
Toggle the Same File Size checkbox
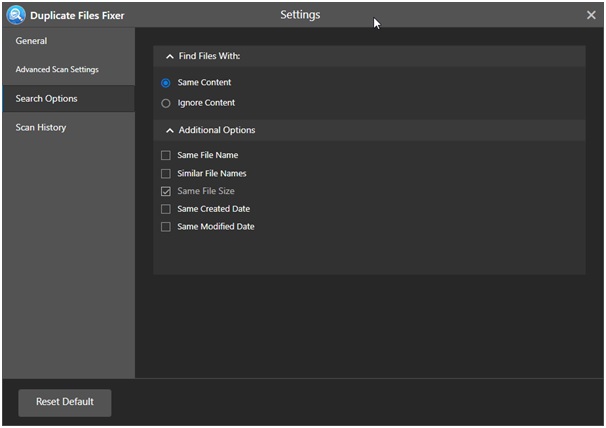[166, 191]
